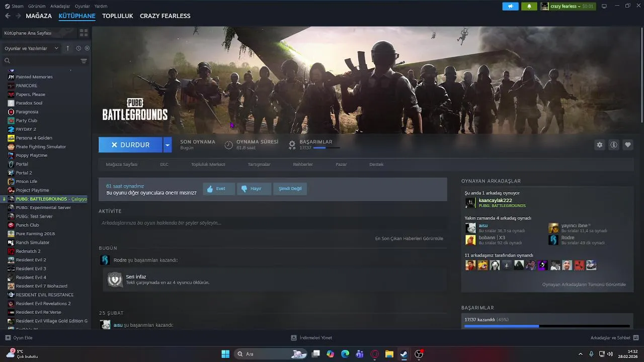Image resolution: width=644 pixels, height=362 pixels.
Task: Go to the TOPLULUK tab
Action: 118,16
